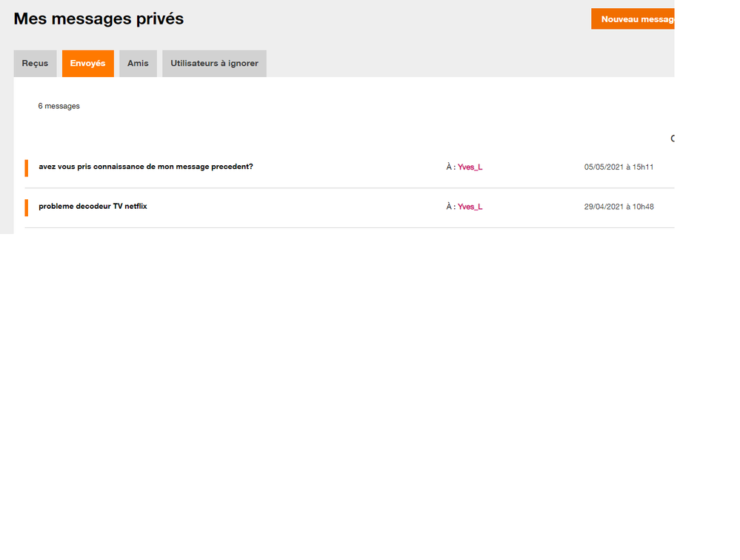Click the orange marker beside the netflix message
The height and width of the screenshot is (560, 740).
26,207
